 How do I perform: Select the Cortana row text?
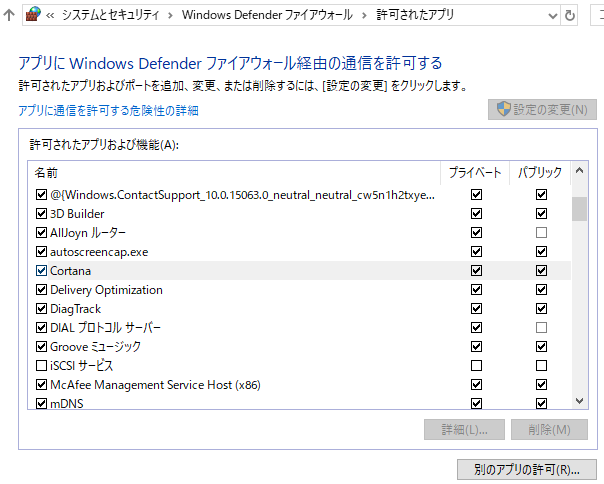[70, 271]
